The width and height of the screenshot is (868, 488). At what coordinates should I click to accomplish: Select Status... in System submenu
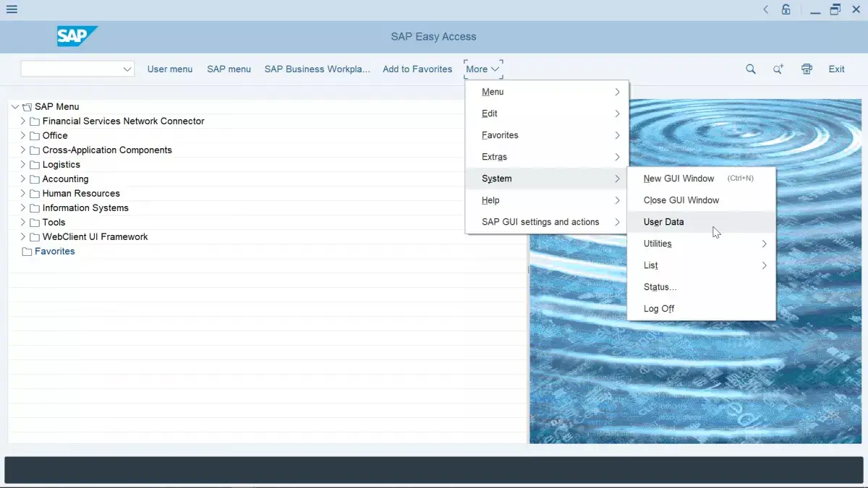point(702,287)
